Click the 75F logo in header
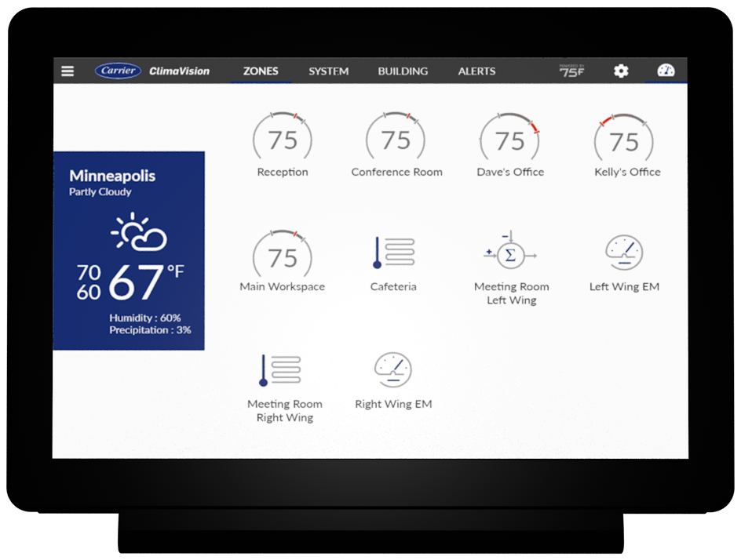The width and height of the screenshot is (741, 560). pos(571,71)
